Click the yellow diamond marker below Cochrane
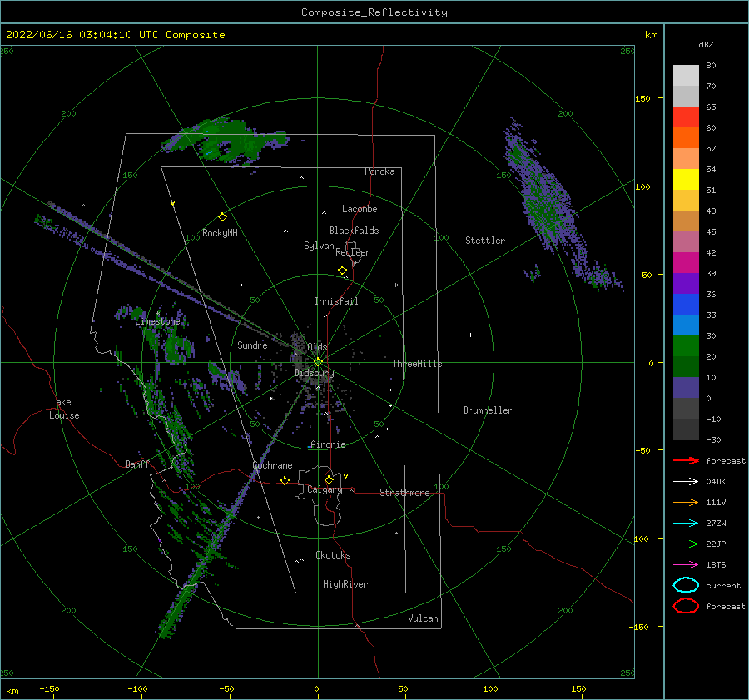This screenshot has height=700, width=749. tap(285, 480)
